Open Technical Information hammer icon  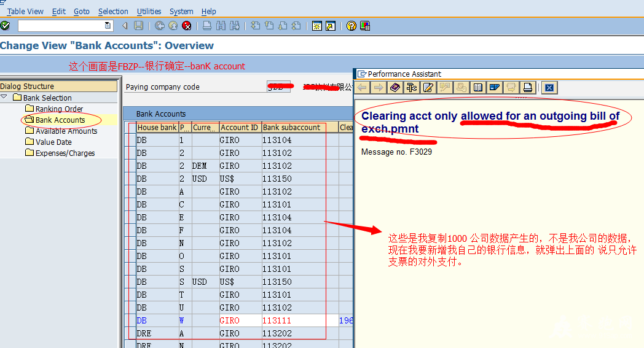pos(412,87)
